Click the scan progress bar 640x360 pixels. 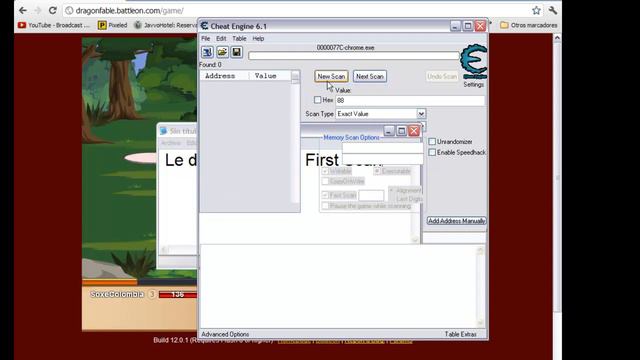coord(353,56)
